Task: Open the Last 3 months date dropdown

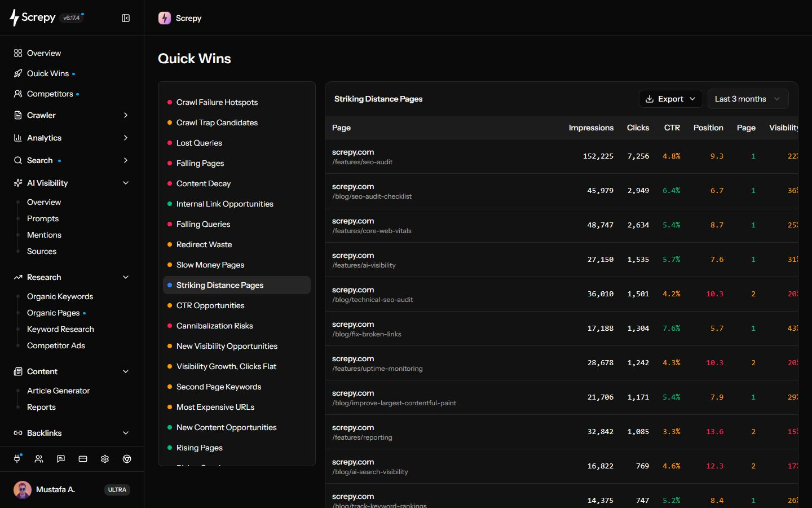Action: pyautogui.click(x=748, y=99)
